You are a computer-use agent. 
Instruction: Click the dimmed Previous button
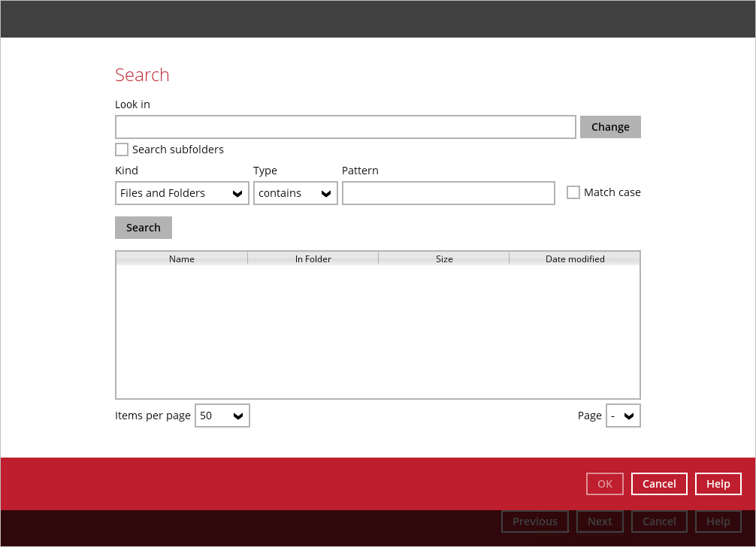(535, 521)
